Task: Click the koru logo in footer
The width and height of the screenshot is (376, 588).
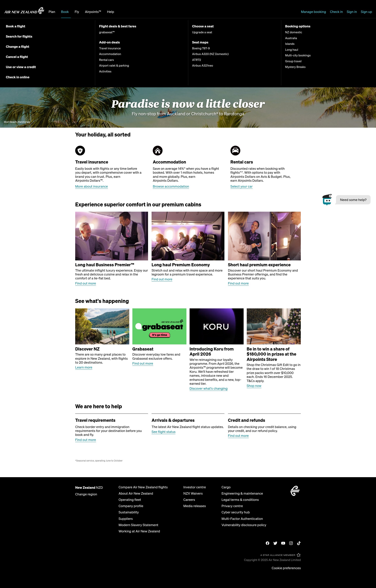Action: [295, 491]
